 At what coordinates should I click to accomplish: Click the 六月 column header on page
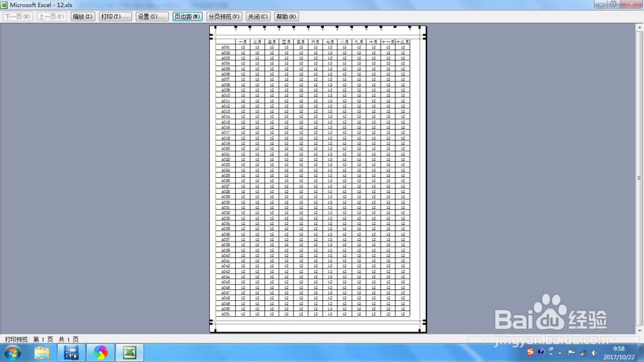[x=316, y=41]
